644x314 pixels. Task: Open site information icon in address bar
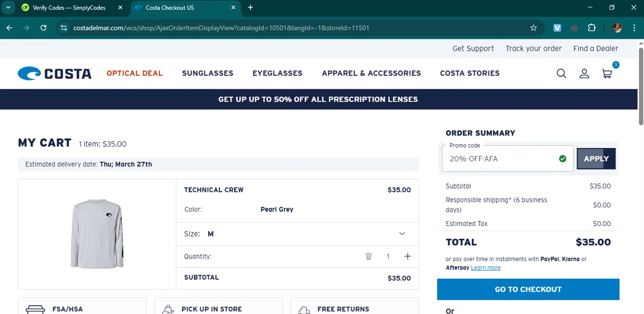tap(64, 28)
